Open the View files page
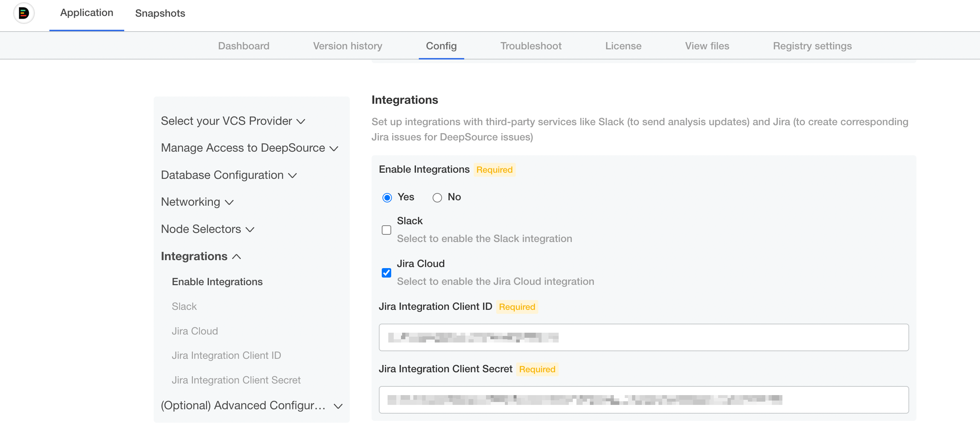 (707, 46)
